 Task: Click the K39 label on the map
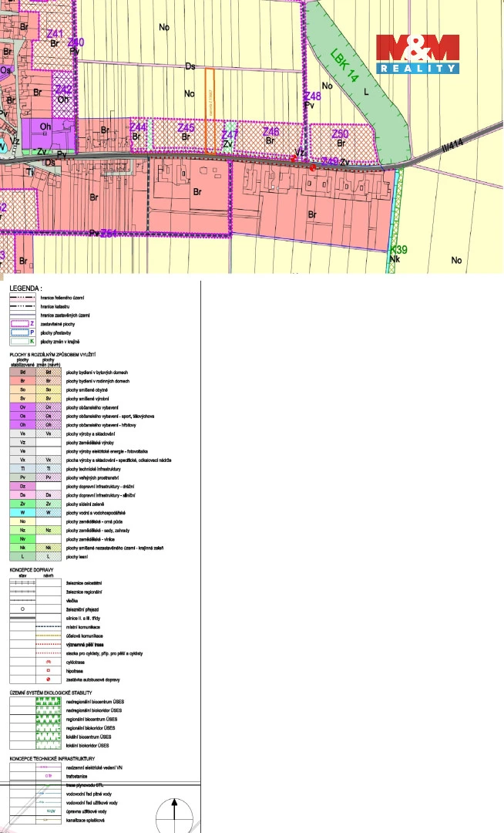tap(398, 251)
